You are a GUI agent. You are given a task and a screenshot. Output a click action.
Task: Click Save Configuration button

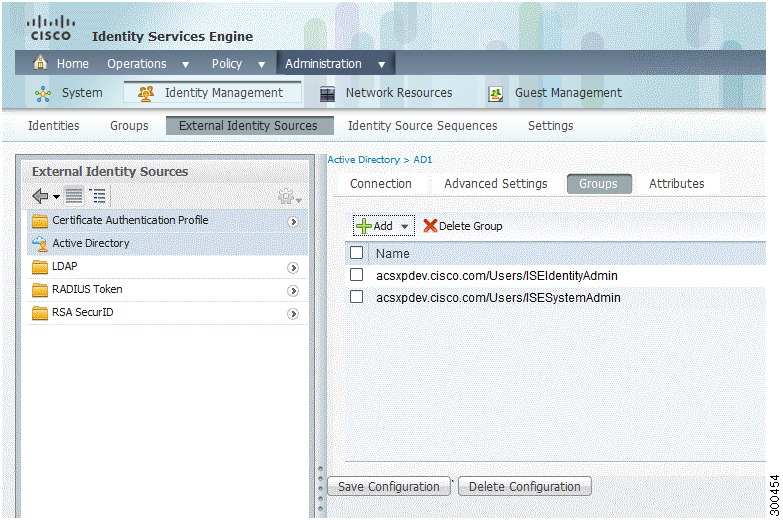(x=389, y=487)
